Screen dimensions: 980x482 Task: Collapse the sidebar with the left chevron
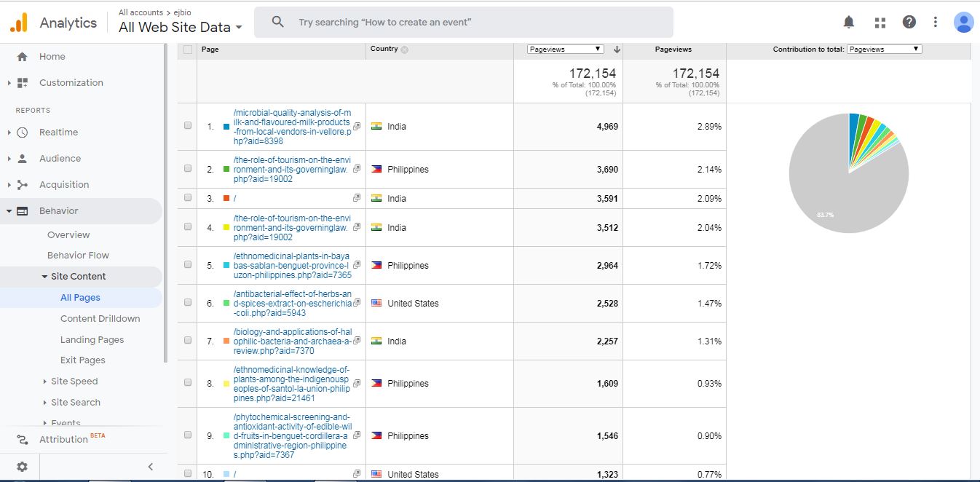pyautogui.click(x=151, y=467)
